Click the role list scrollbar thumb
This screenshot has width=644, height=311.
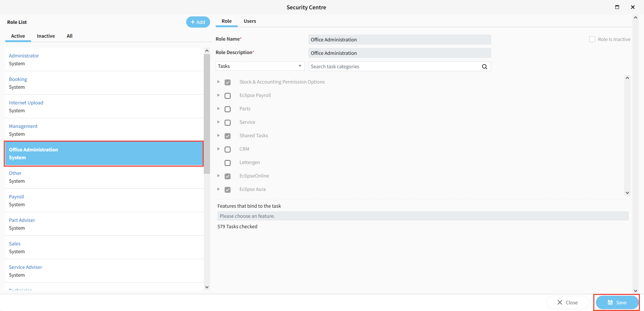click(207, 112)
